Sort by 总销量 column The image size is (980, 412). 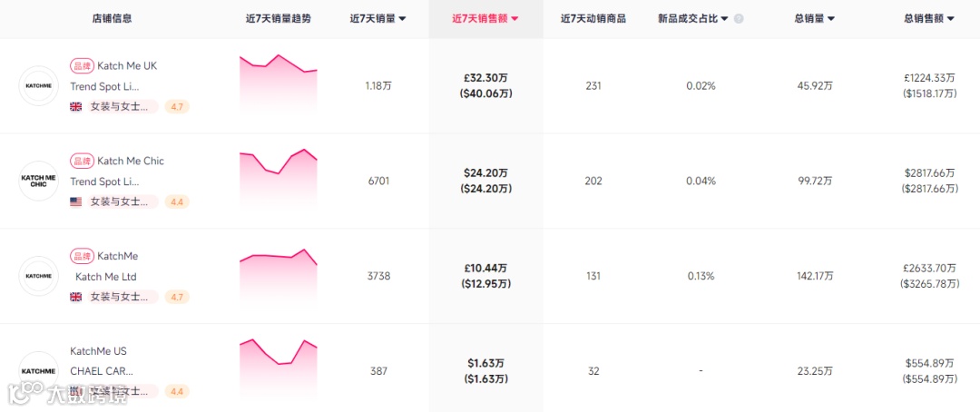pos(814,18)
